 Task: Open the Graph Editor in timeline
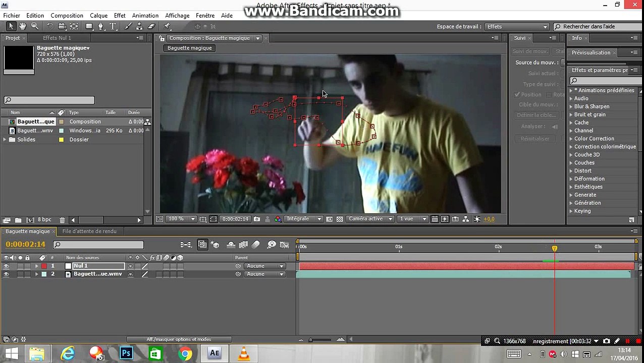coord(284,245)
